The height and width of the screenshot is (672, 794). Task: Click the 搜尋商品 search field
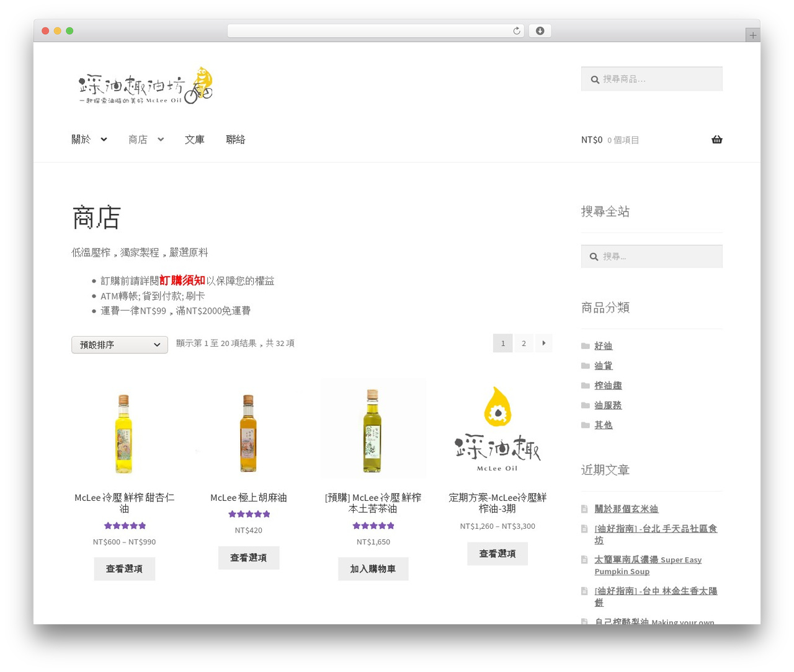(x=652, y=79)
